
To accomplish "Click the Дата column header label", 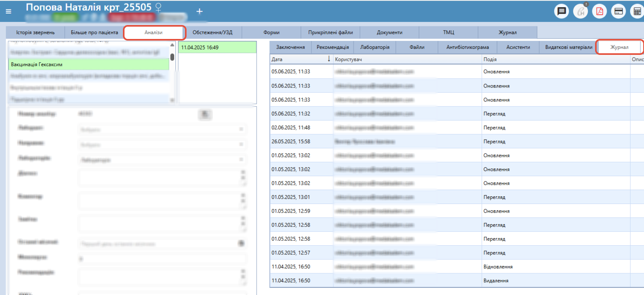I will tap(277, 59).
